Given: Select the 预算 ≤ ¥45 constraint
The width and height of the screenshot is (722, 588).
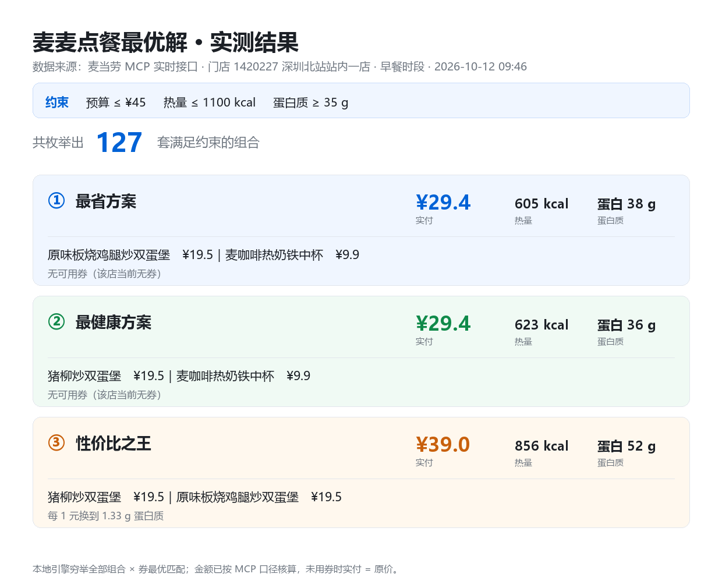Looking at the screenshot, I should (116, 102).
